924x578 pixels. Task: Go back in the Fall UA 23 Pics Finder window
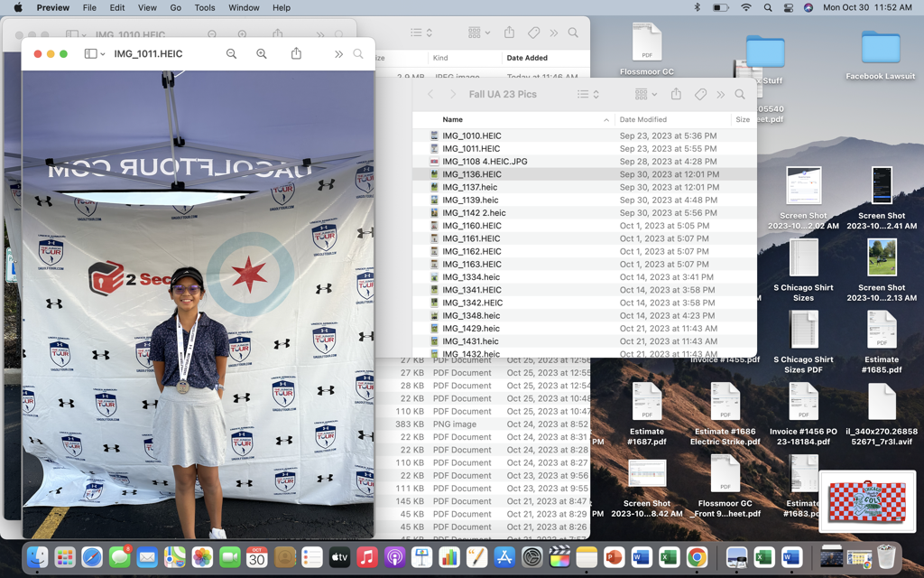[430, 94]
